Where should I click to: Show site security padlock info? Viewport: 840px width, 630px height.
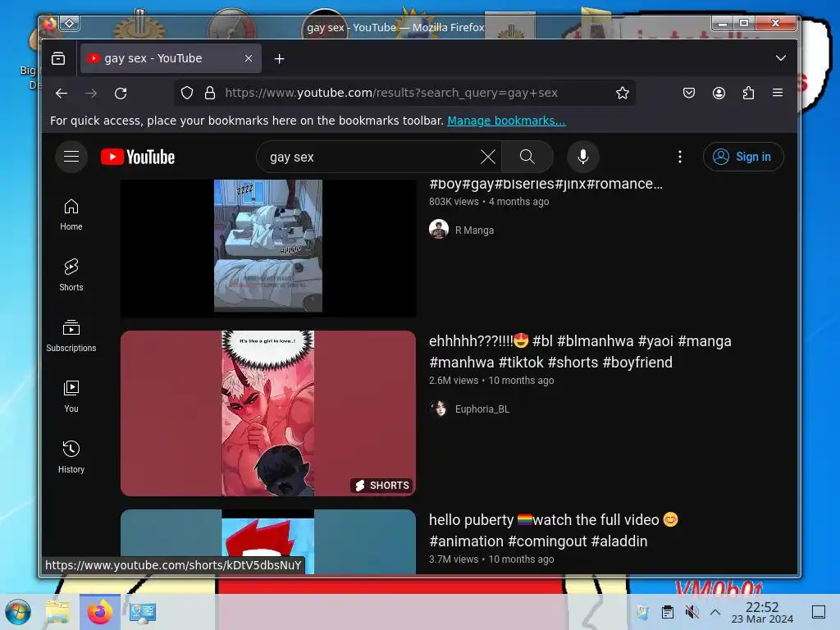[x=210, y=94]
